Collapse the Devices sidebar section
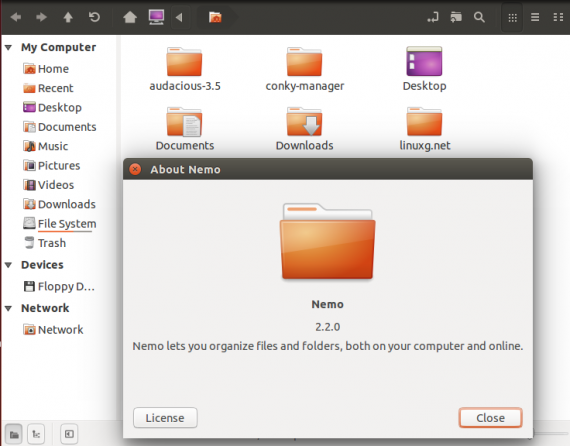 [8, 265]
